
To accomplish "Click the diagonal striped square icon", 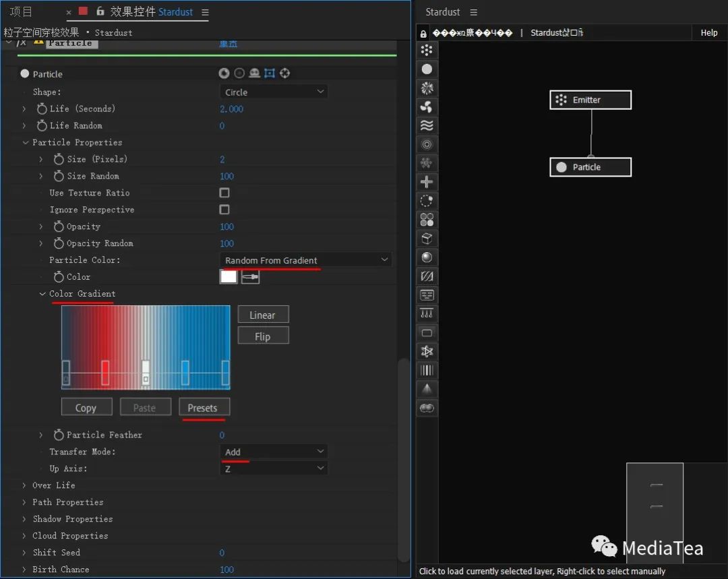I will pos(427,276).
